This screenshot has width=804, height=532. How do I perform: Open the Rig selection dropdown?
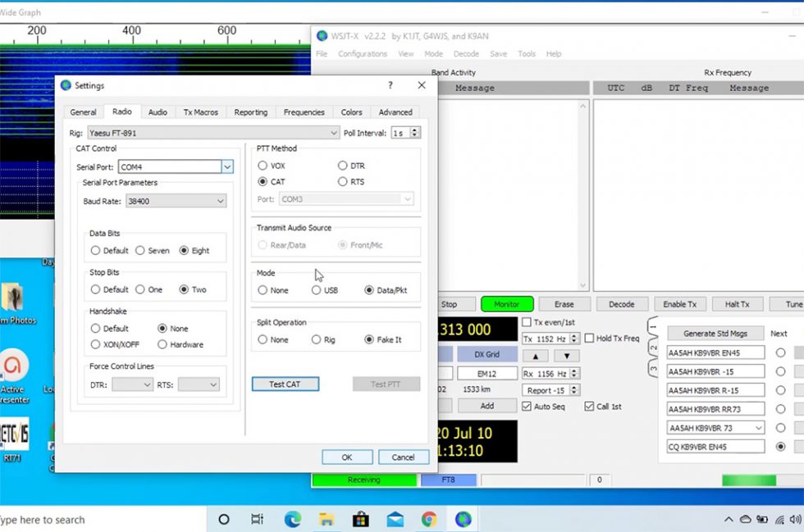(333, 132)
